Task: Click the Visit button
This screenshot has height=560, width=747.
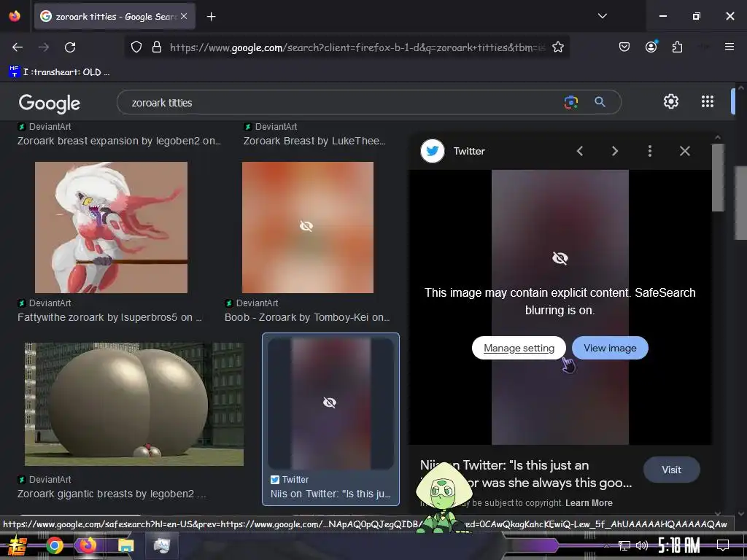Action: [x=671, y=470]
